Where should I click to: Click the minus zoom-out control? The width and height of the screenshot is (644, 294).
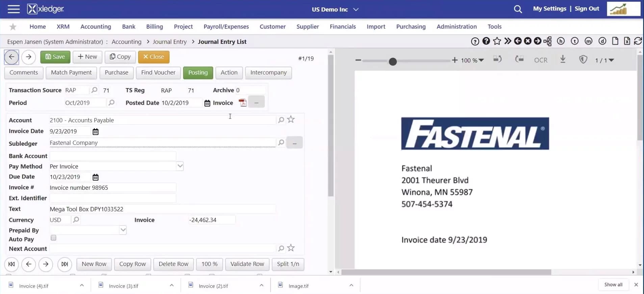click(x=358, y=60)
